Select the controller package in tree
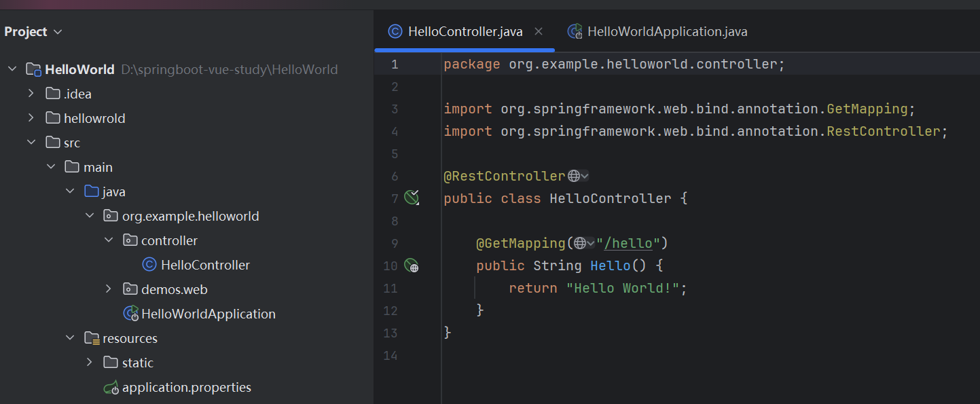Screen dimensions: 980x404 (169, 240)
